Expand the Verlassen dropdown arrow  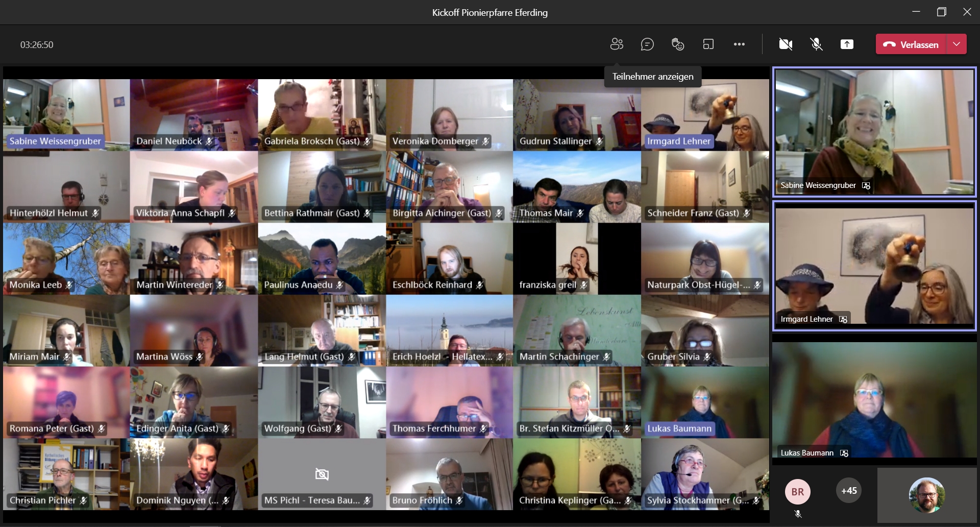957,44
